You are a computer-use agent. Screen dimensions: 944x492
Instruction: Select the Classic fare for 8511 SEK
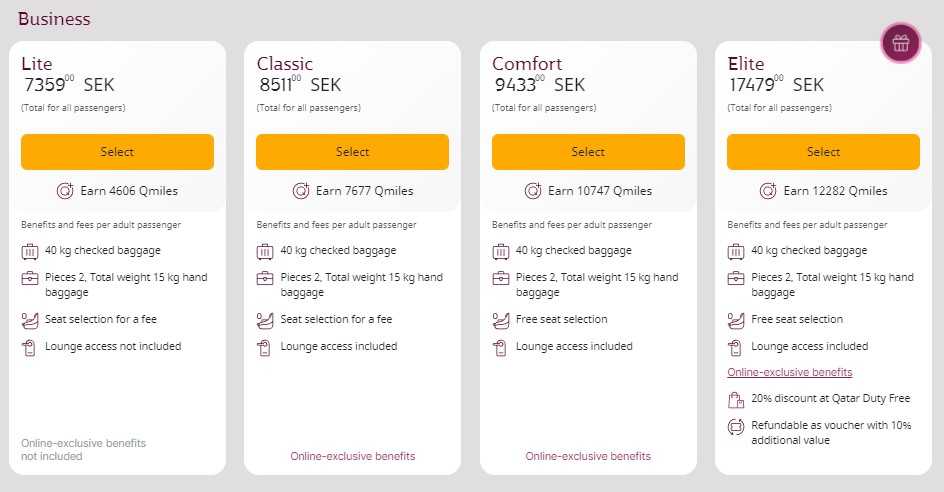tap(352, 152)
